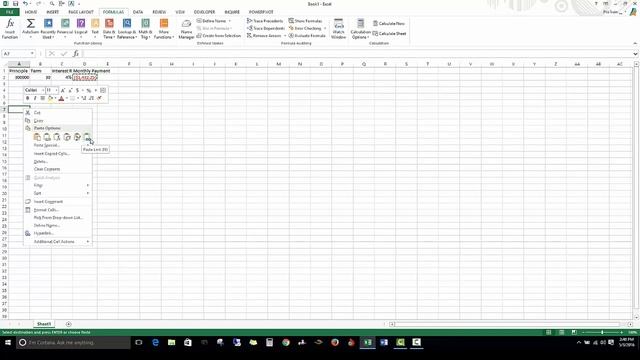
Task: Click Undo in the quick access toolbar
Action: (x=25, y=4)
